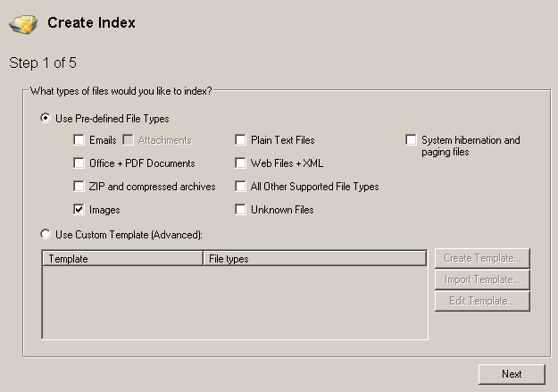Check the Web Files + XML option
Viewport: 558px width, 392px height.
(240, 163)
